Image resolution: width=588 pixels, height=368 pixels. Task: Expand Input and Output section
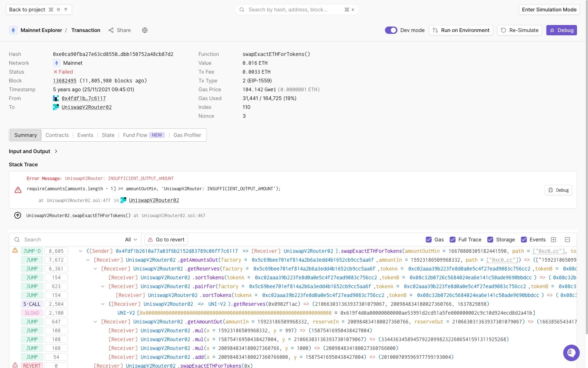pyautogui.click(x=56, y=151)
